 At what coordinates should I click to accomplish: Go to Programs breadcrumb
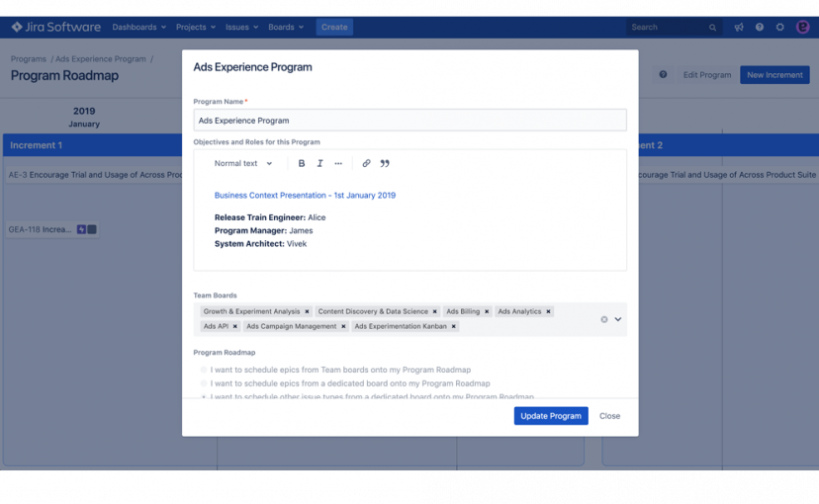29,59
